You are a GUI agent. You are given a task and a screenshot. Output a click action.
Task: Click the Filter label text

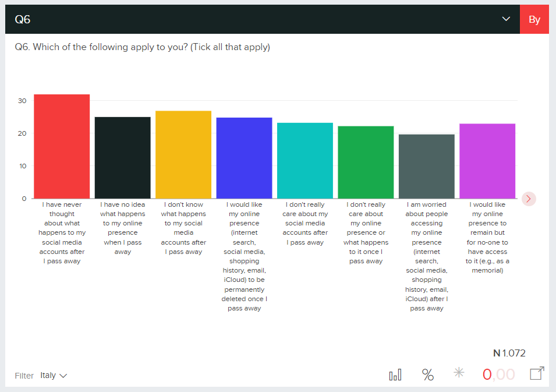24,376
